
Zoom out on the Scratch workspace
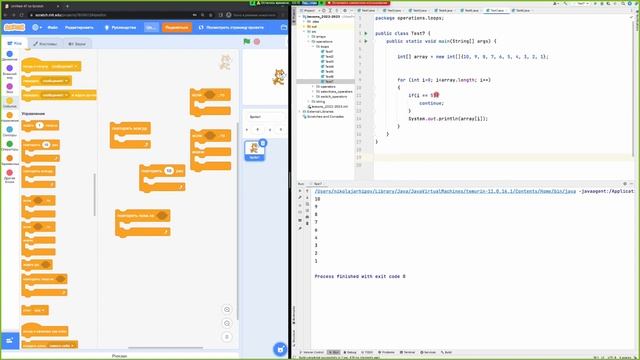(x=227, y=323)
